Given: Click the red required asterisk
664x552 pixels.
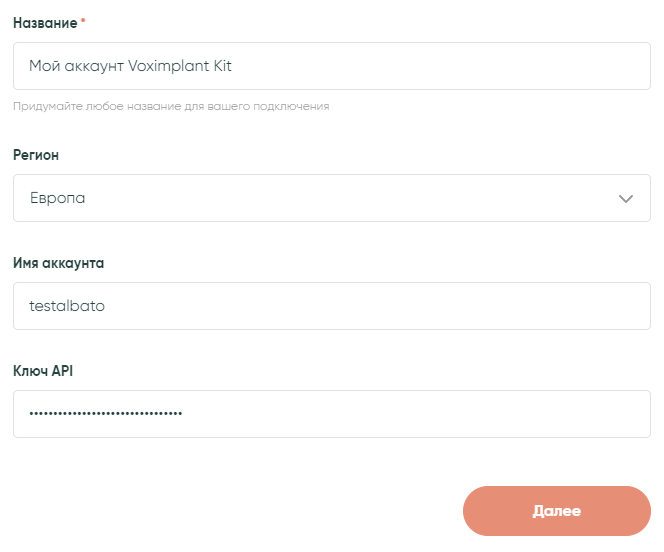Looking at the screenshot, I should tap(83, 21).
